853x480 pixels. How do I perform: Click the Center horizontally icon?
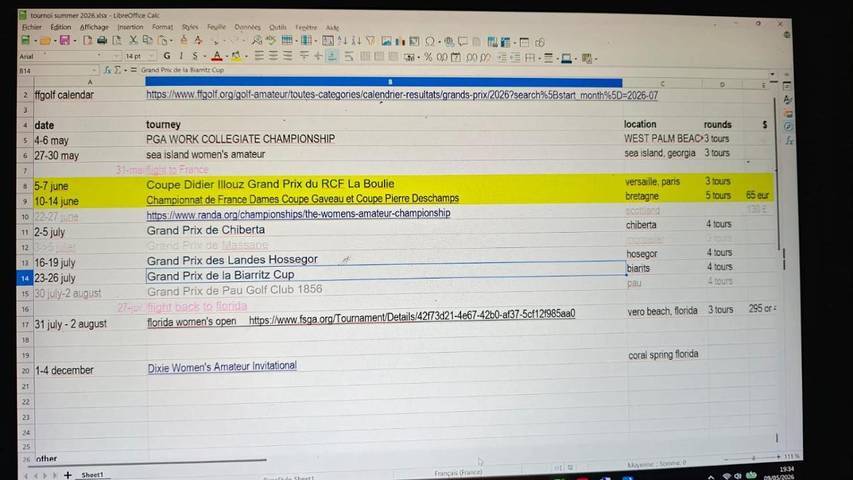click(273, 56)
